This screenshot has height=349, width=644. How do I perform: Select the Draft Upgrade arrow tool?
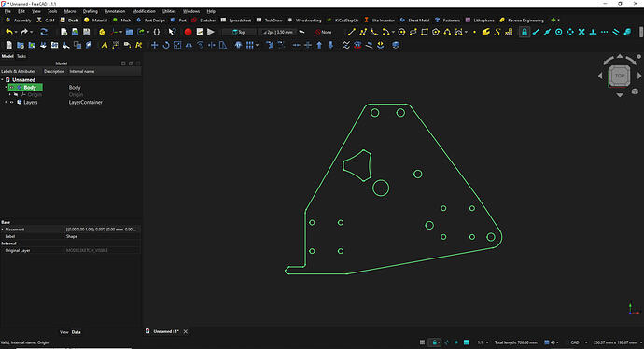click(319, 45)
